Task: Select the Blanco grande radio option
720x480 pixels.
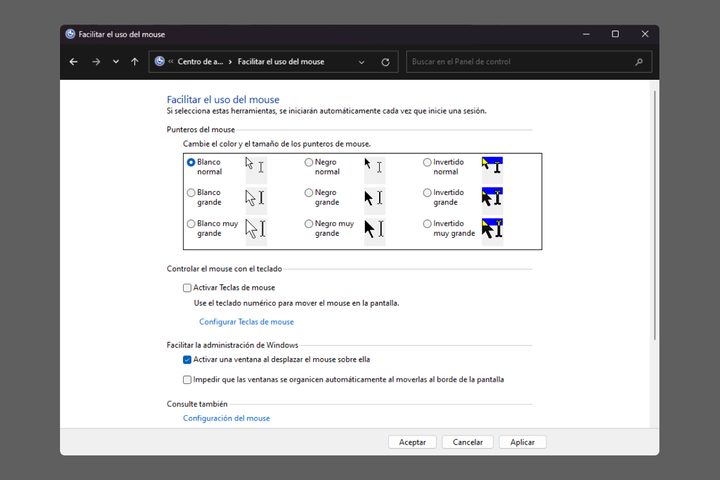Action: pos(191,193)
